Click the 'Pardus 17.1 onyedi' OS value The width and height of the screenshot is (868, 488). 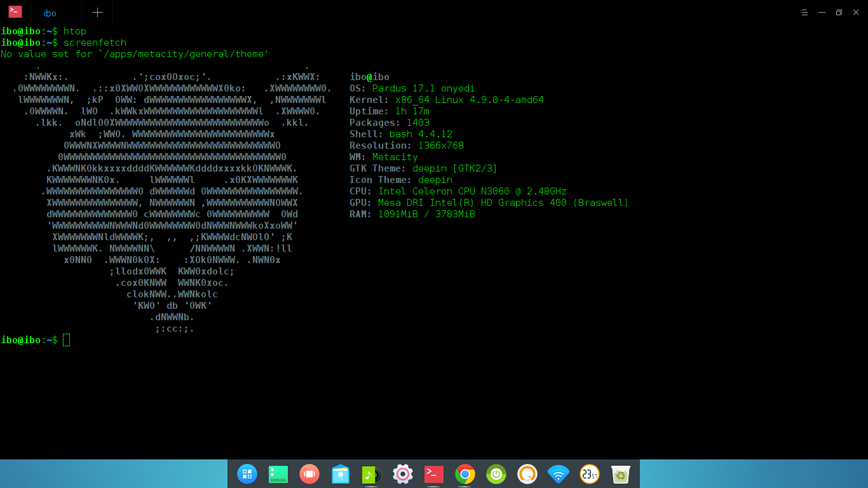point(424,88)
